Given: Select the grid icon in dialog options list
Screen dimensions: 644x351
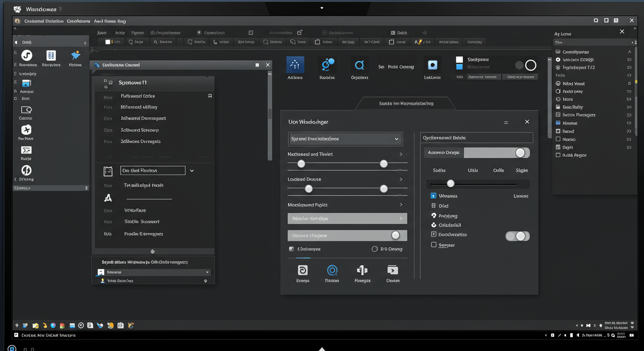Looking at the screenshot, I should (434, 206).
